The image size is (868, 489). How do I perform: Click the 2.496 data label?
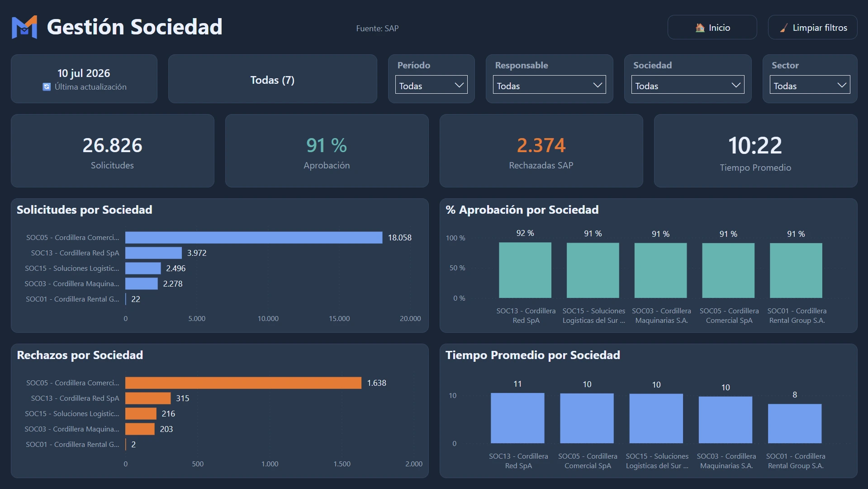pos(176,268)
